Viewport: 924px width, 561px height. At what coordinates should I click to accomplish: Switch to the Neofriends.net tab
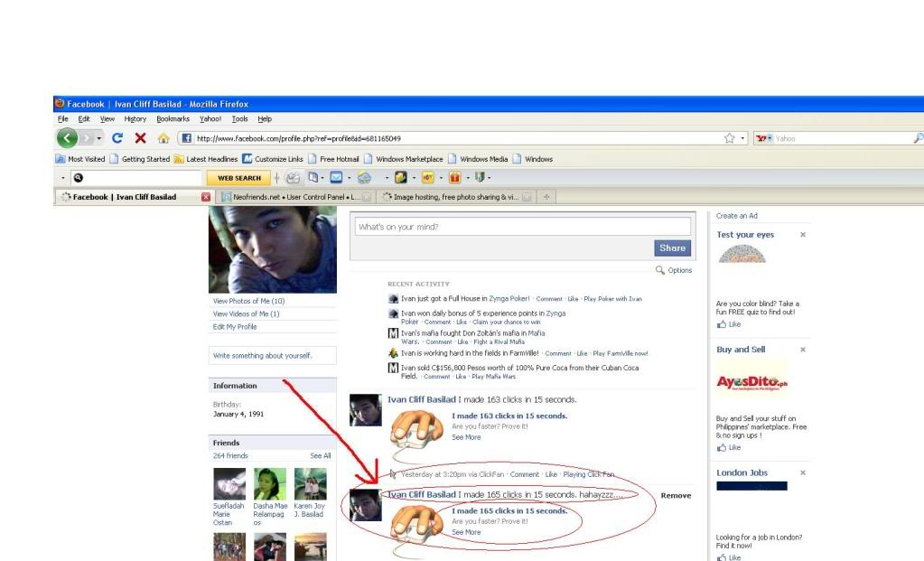(x=289, y=196)
